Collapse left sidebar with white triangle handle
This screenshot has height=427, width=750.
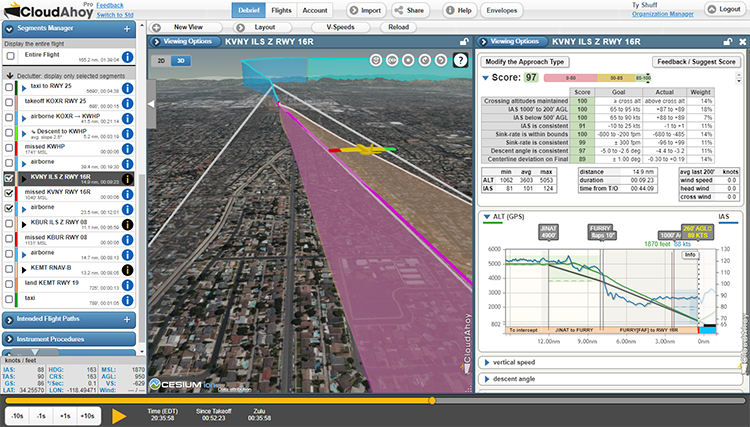pos(151,104)
